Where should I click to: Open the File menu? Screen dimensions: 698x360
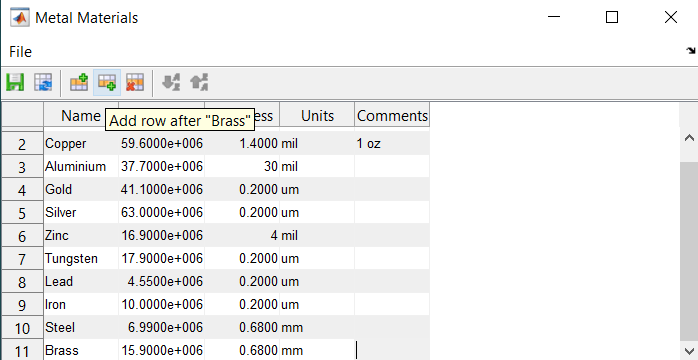coord(20,52)
